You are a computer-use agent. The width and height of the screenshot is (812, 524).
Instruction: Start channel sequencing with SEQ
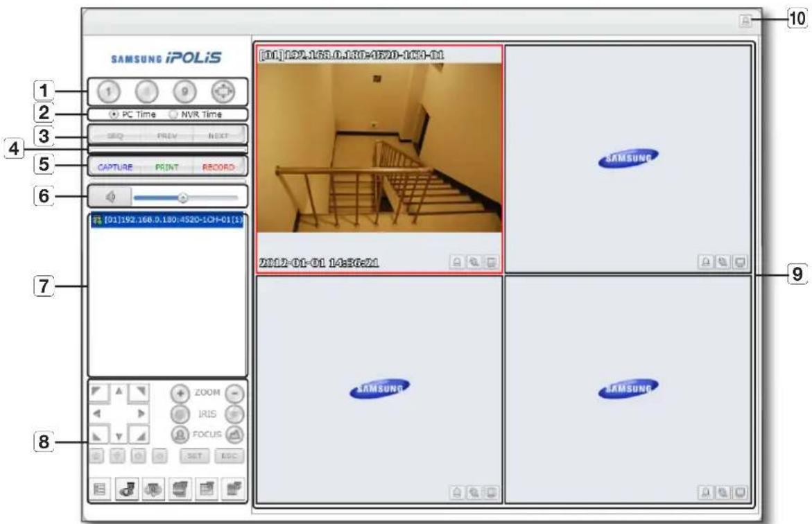[x=115, y=136]
